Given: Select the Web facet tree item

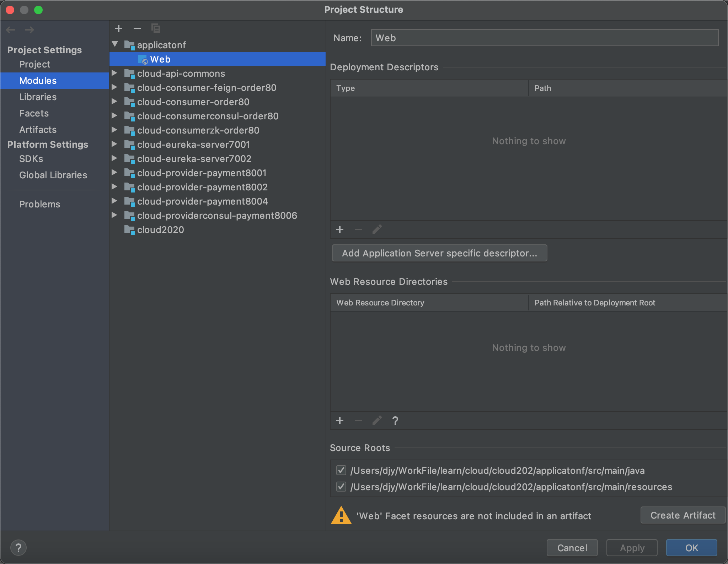Looking at the screenshot, I should pyautogui.click(x=218, y=59).
